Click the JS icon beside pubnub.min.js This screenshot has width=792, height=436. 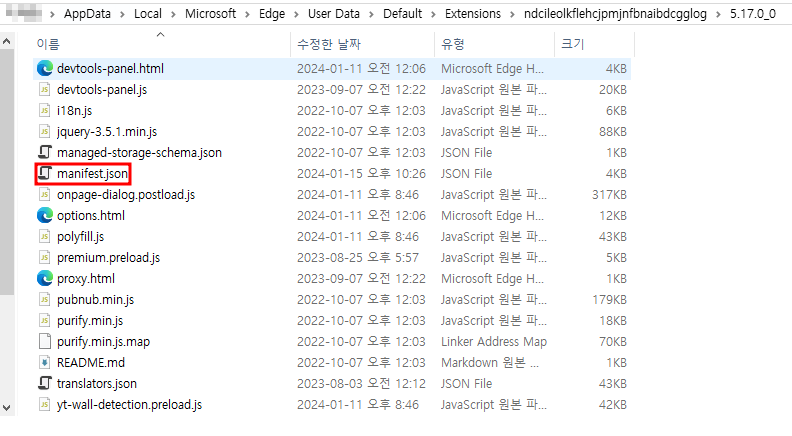[45, 300]
